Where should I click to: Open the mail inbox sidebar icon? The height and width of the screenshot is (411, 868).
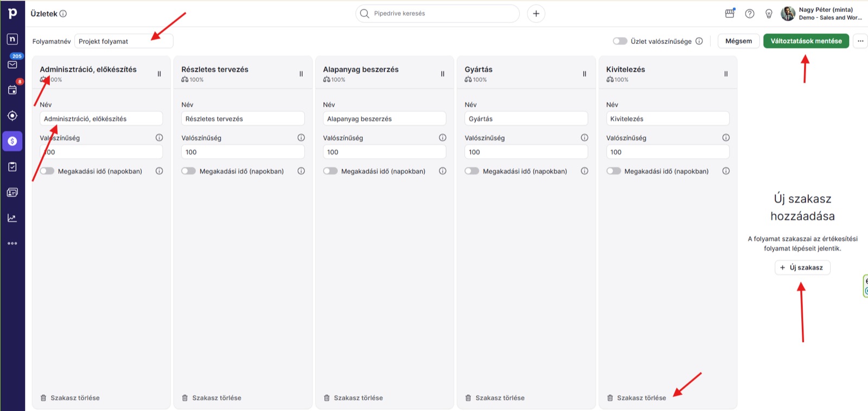(12, 65)
